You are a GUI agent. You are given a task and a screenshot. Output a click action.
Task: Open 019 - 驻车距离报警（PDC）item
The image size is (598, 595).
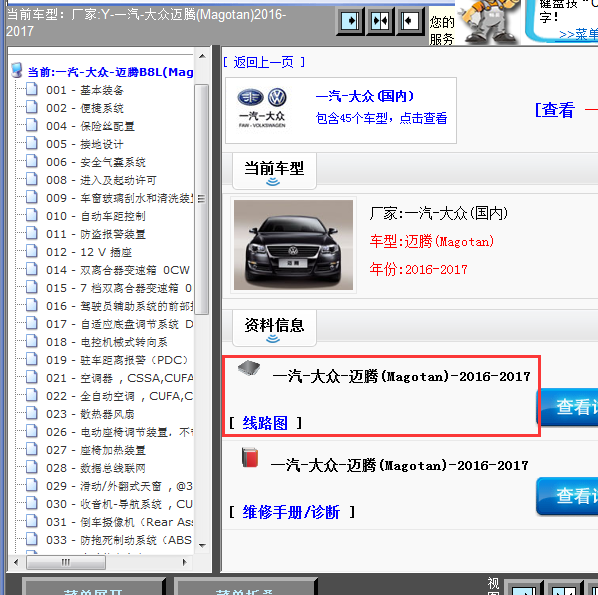point(117,360)
